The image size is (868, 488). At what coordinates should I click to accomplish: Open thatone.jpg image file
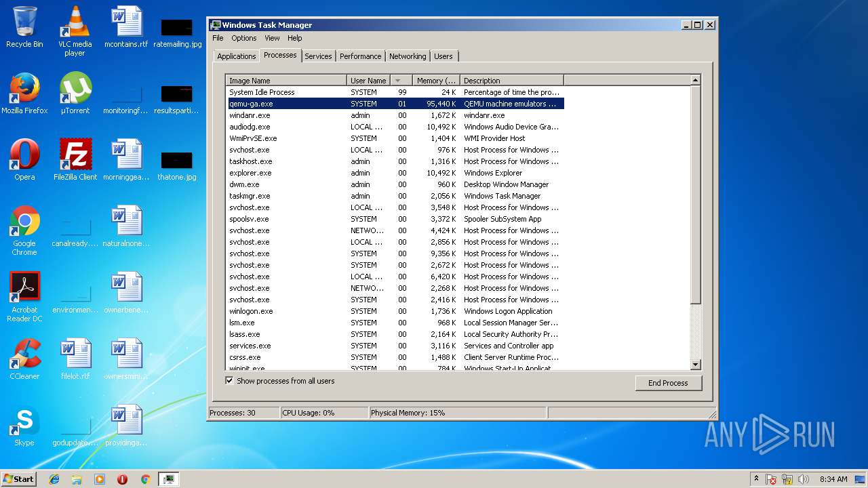tap(177, 165)
